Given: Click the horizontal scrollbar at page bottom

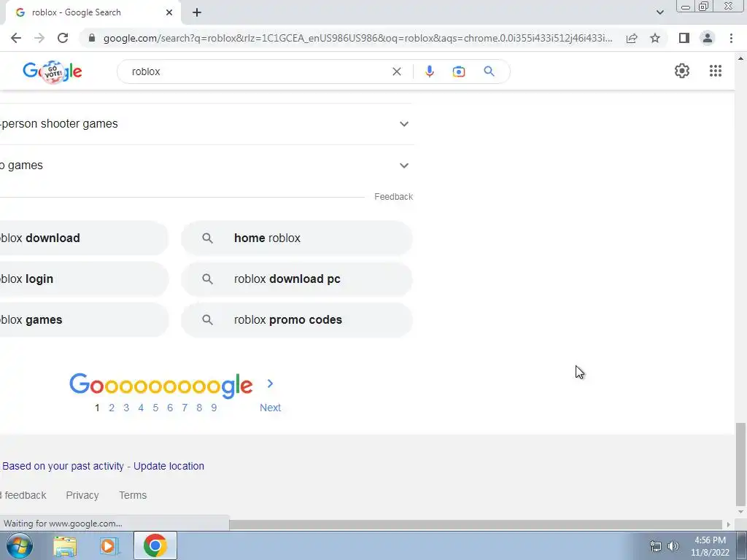Looking at the screenshot, I should (476, 524).
